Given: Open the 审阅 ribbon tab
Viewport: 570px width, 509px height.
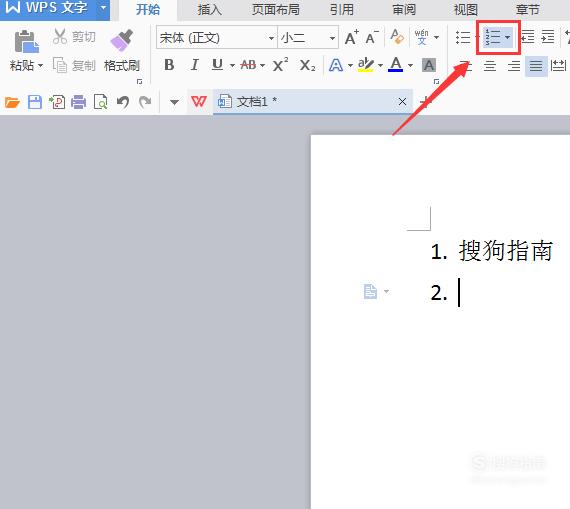Looking at the screenshot, I should [x=404, y=9].
